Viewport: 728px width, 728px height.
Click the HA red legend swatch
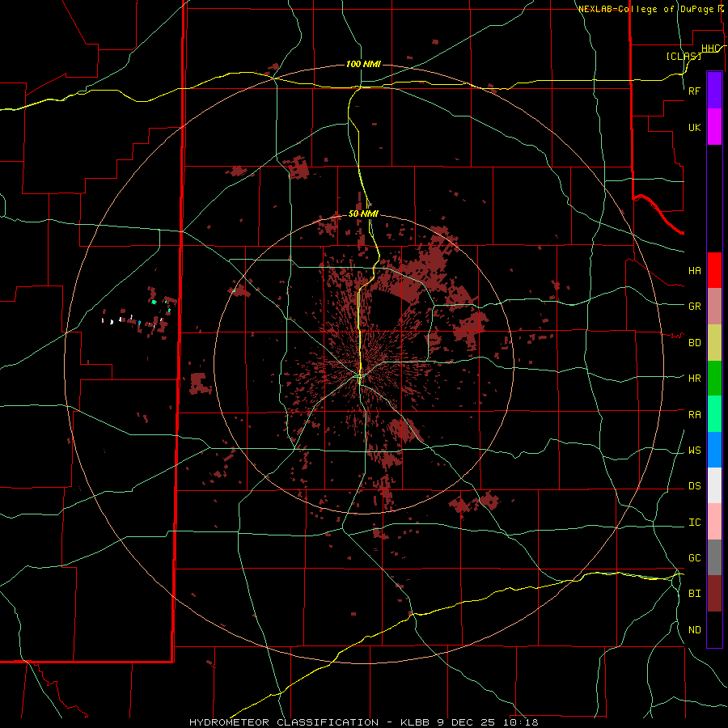click(714, 270)
